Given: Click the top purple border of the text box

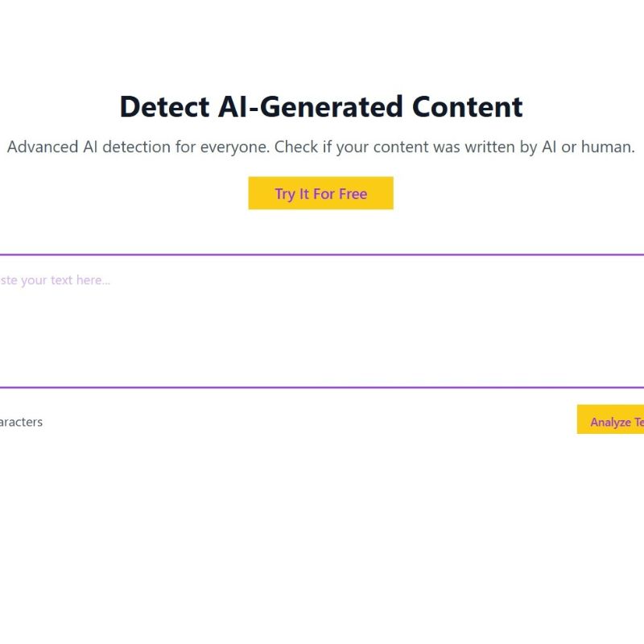Looking at the screenshot, I should [x=322, y=254].
